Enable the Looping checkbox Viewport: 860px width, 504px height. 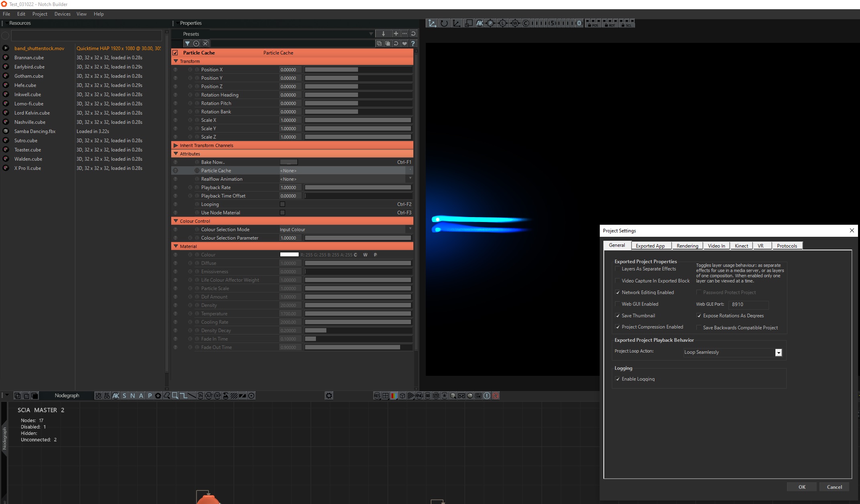(282, 204)
